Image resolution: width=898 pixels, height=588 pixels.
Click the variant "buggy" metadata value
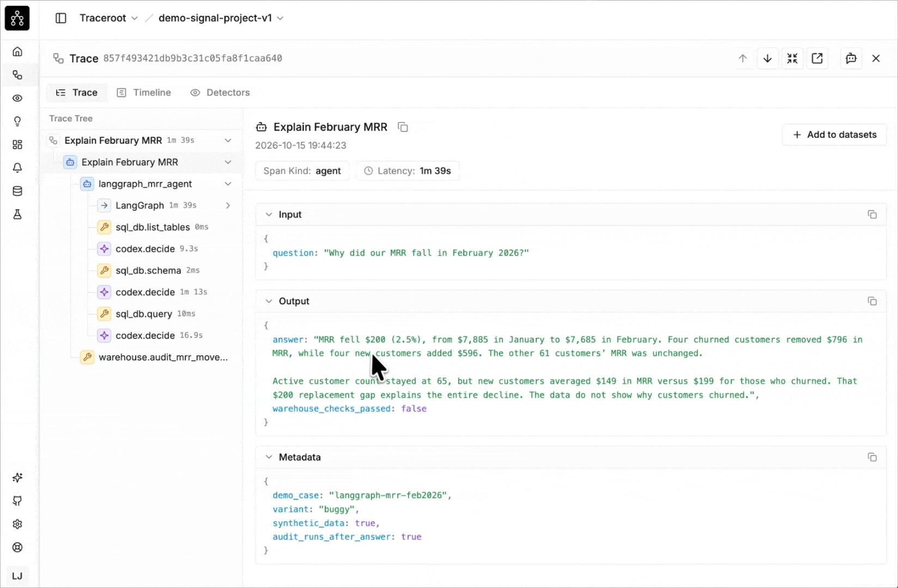pos(337,509)
